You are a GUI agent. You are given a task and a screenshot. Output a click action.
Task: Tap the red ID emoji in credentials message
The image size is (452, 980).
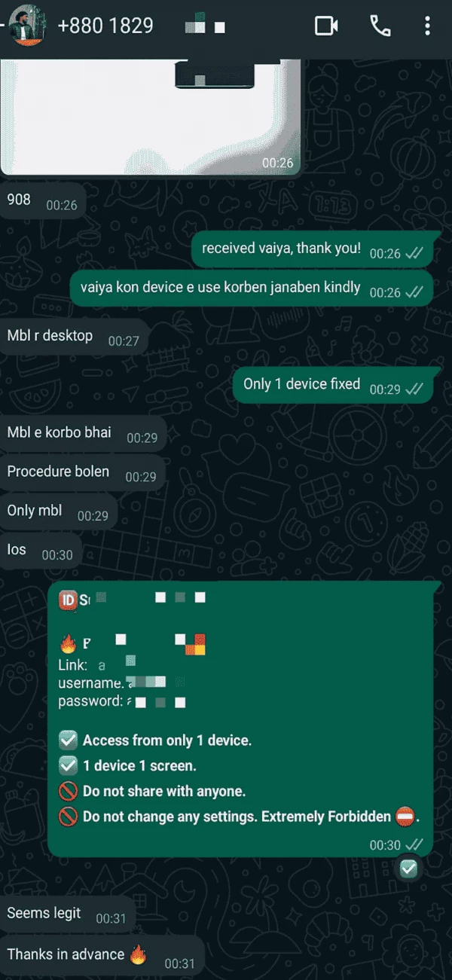pos(67,600)
